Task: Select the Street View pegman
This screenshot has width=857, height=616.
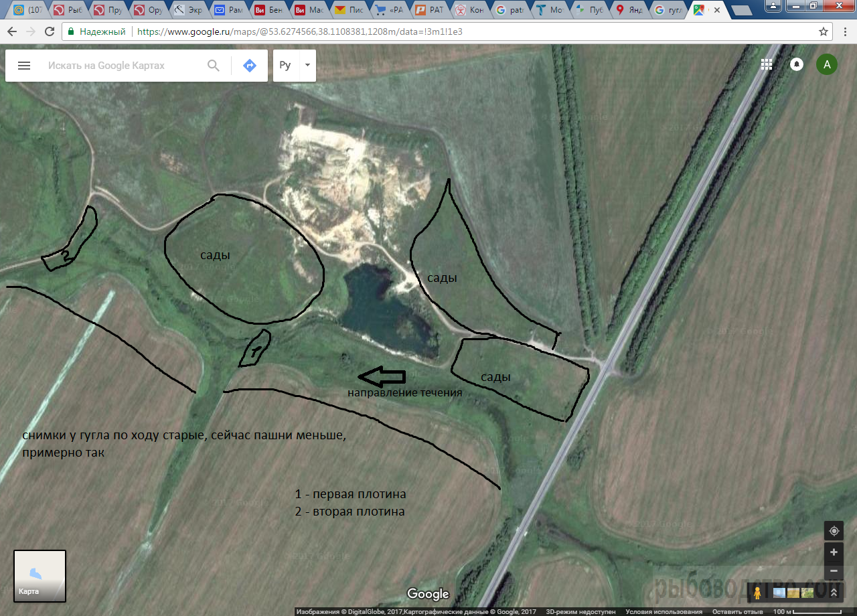Action: coord(757,593)
